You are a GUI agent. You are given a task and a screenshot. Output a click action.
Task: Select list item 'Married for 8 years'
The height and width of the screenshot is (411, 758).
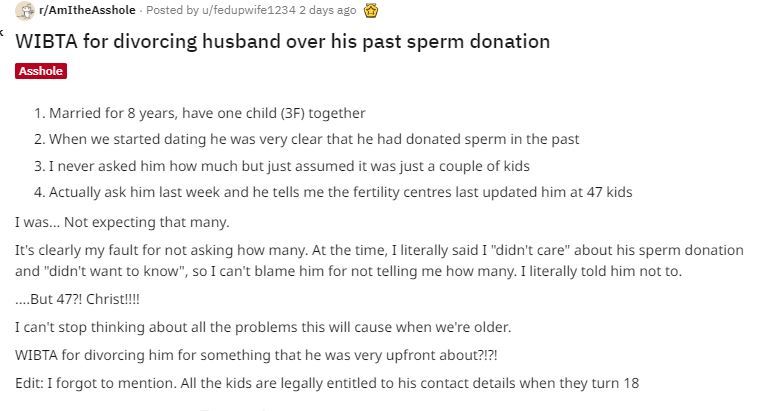pos(200,113)
